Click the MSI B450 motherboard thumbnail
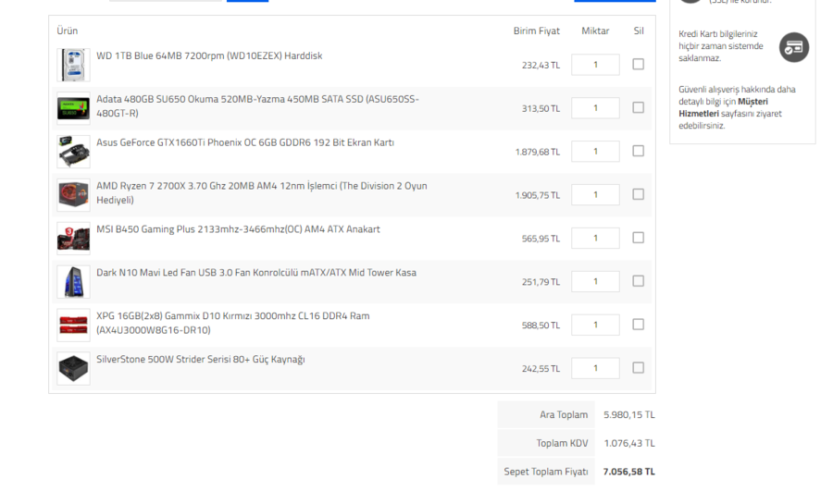 (x=73, y=238)
